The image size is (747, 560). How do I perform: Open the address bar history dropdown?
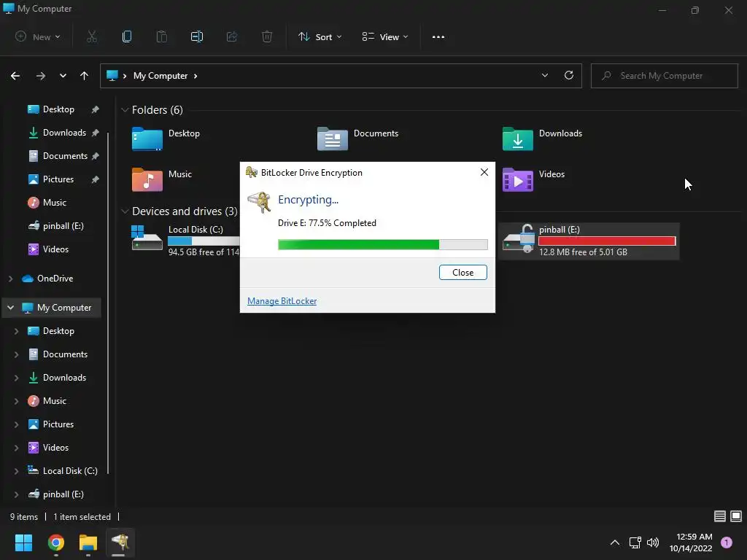(x=544, y=75)
